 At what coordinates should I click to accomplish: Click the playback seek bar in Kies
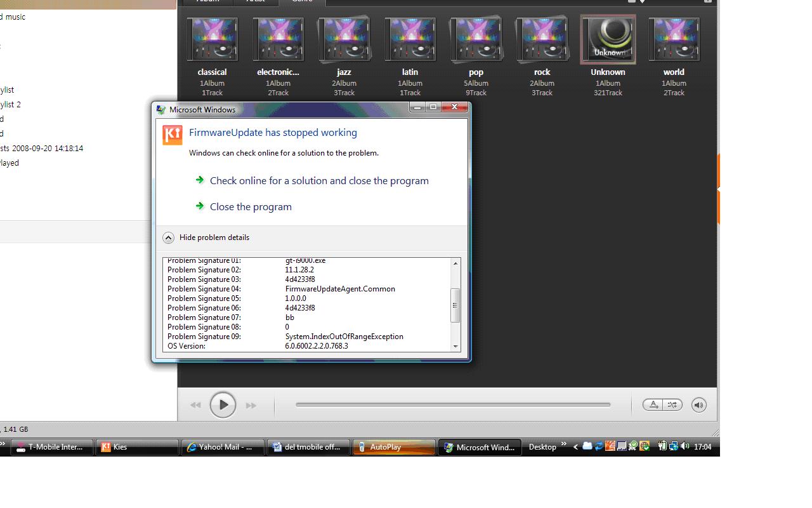click(453, 404)
